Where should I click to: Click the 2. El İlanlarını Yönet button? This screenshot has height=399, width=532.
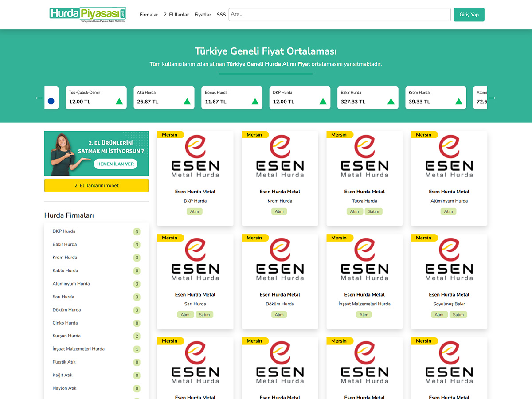pyautogui.click(x=96, y=185)
